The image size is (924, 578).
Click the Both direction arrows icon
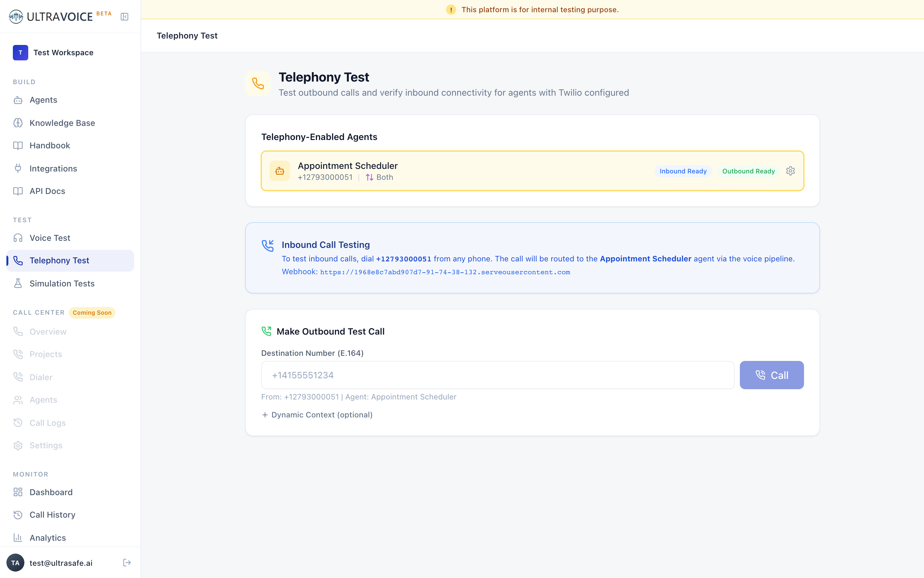click(369, 177)
